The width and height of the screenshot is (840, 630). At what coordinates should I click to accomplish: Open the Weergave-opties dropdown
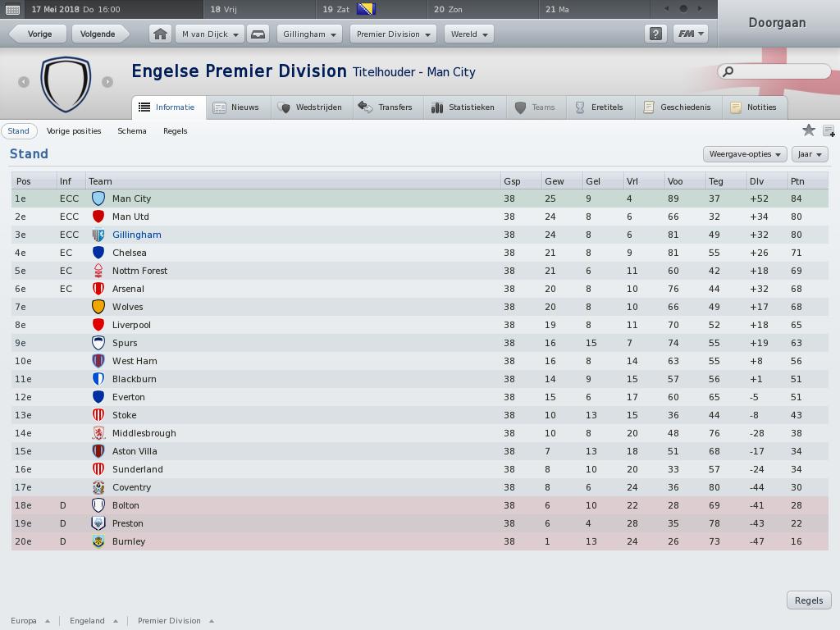pos(745,154)
